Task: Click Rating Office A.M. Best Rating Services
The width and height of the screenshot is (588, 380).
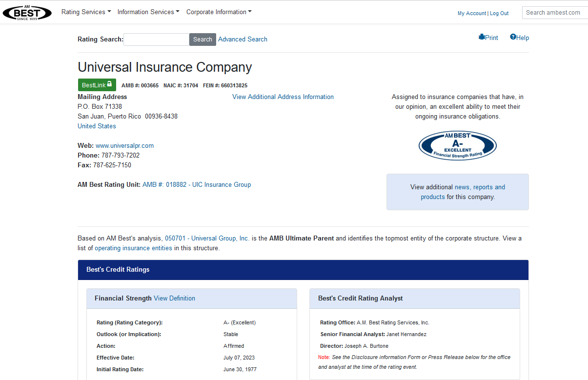Action: (375, 322)
